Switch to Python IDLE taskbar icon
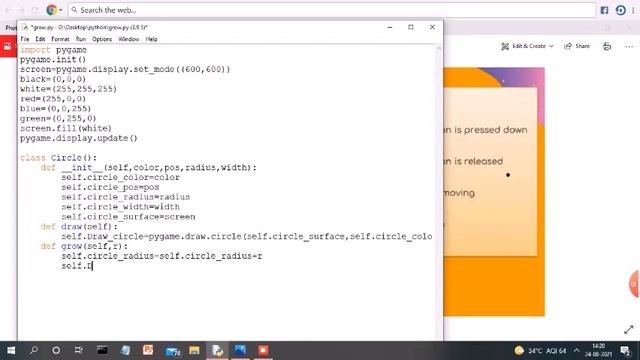Viewport: 640px width, 360px height. (x=217, y=350)
